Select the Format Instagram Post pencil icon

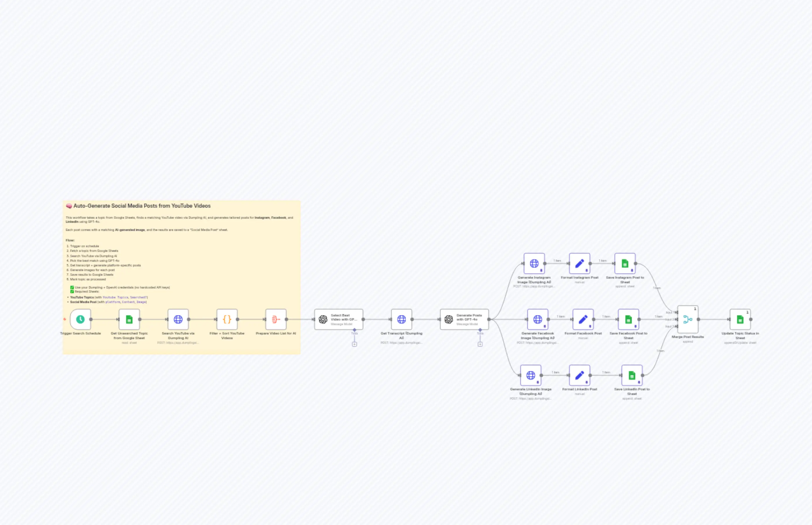pos(580,264)
